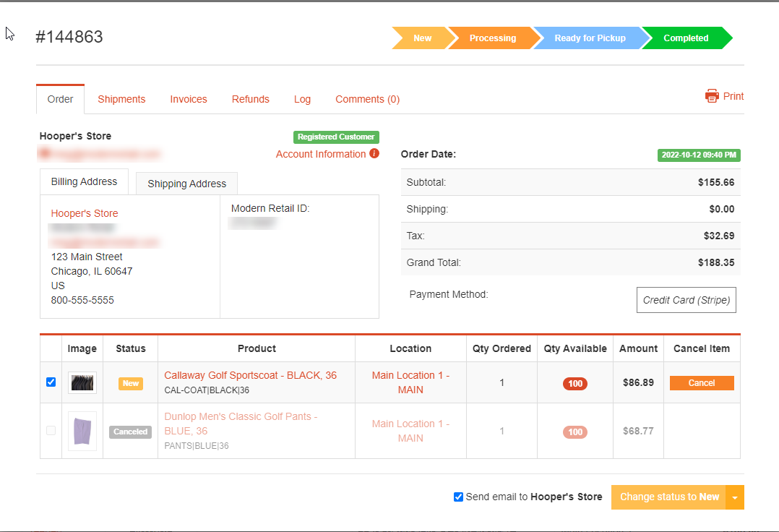Click the Qty Ordered column header
The width and height of the screenshot is (779, 532).
(502, 348)
